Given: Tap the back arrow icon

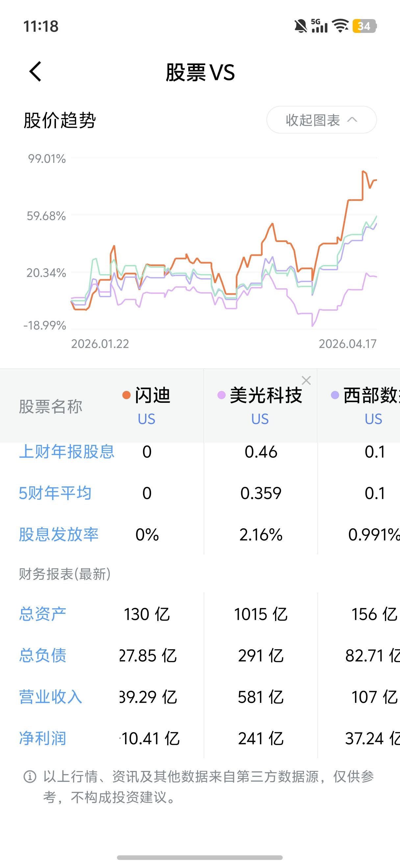Looking at the screenshot, I should [x=36, y=71].
